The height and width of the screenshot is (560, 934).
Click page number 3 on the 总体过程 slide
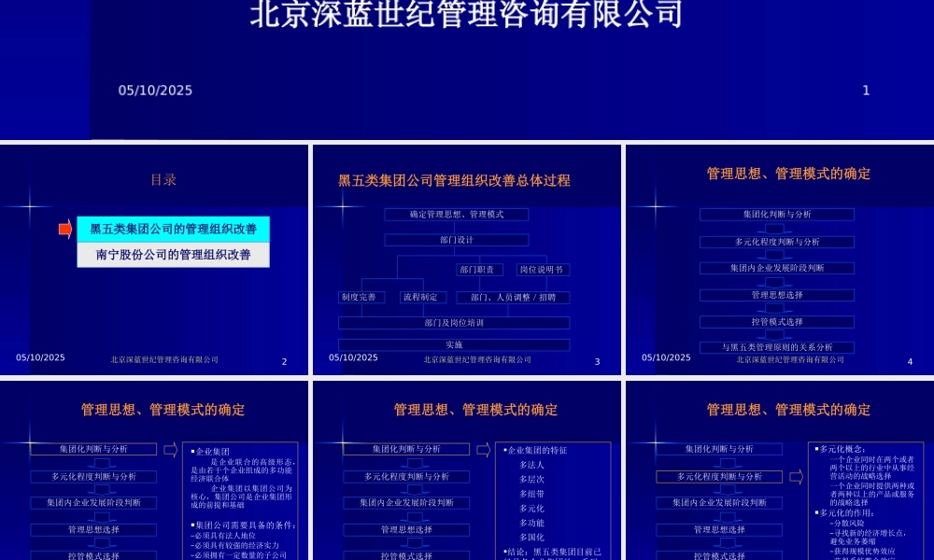click(x=598, y=361)
